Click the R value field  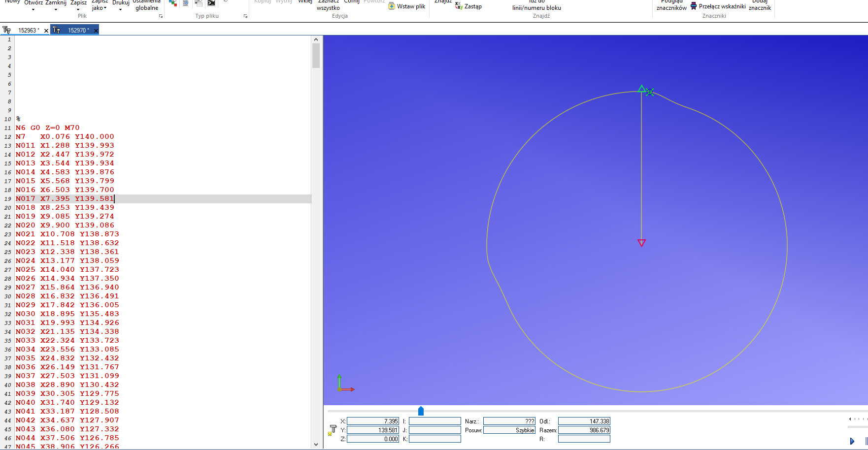pos(584,439)
